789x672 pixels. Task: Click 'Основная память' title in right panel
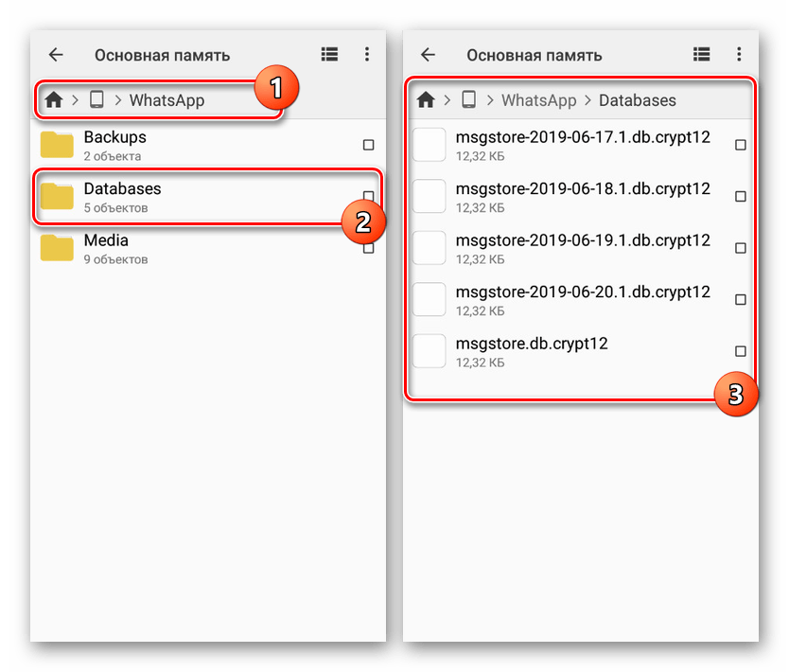tap(534, 55)
